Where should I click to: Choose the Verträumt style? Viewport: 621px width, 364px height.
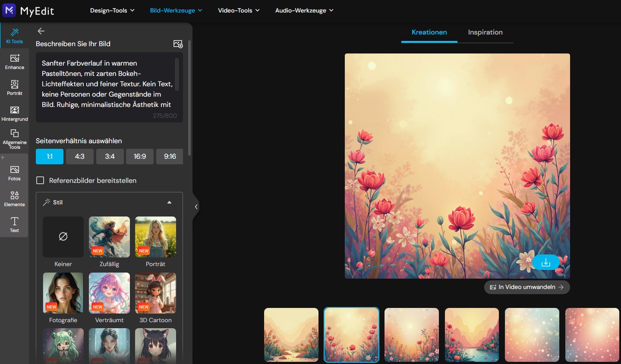click(109, 293)
